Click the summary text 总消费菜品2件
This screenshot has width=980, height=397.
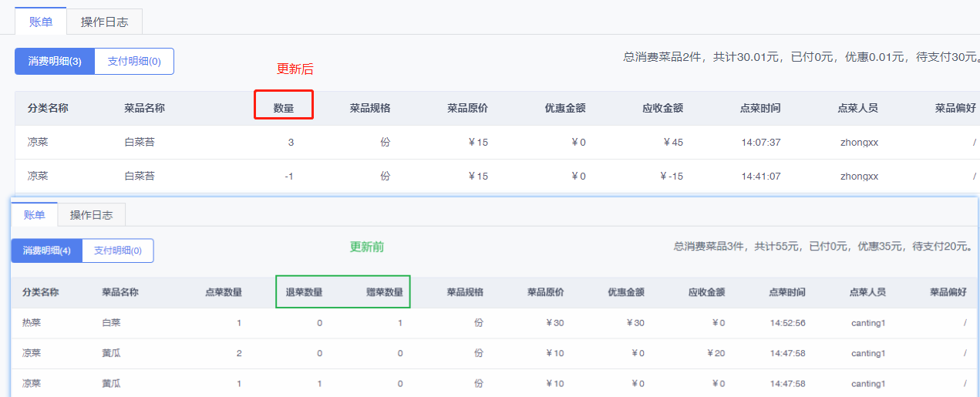tap(662, 57)
